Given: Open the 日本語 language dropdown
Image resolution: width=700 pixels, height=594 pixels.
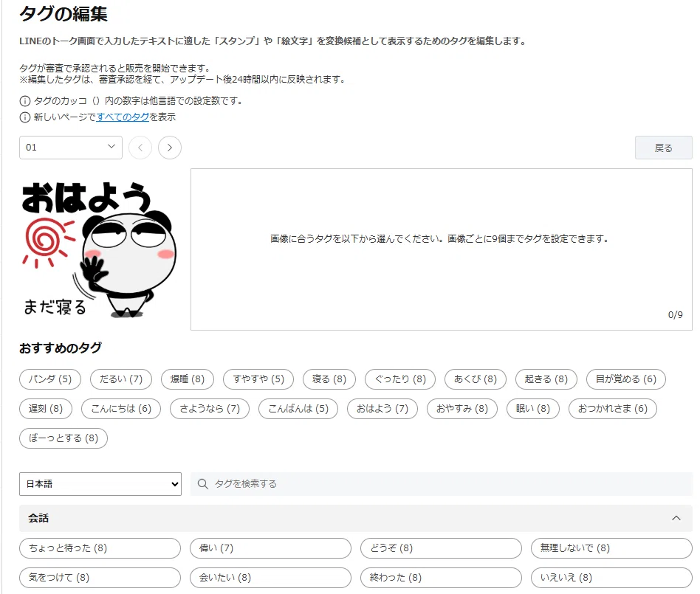Looking at the screenshot, I should coord(100,484).
